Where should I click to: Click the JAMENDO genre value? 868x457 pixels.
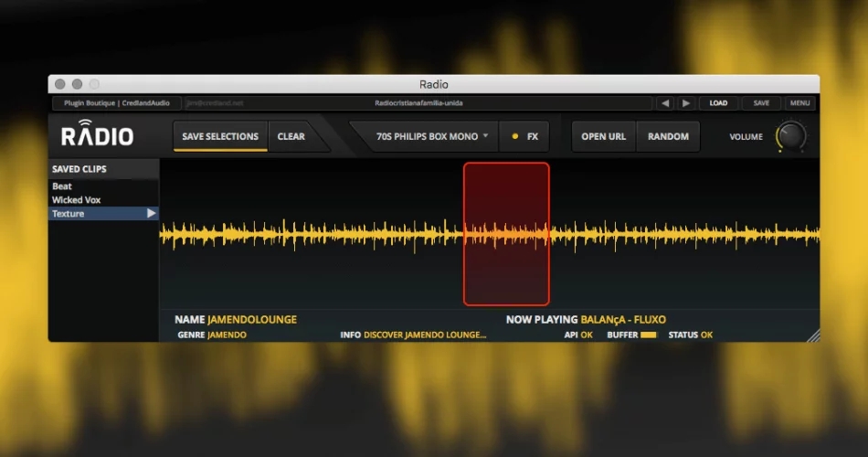[x=227, y=335]
